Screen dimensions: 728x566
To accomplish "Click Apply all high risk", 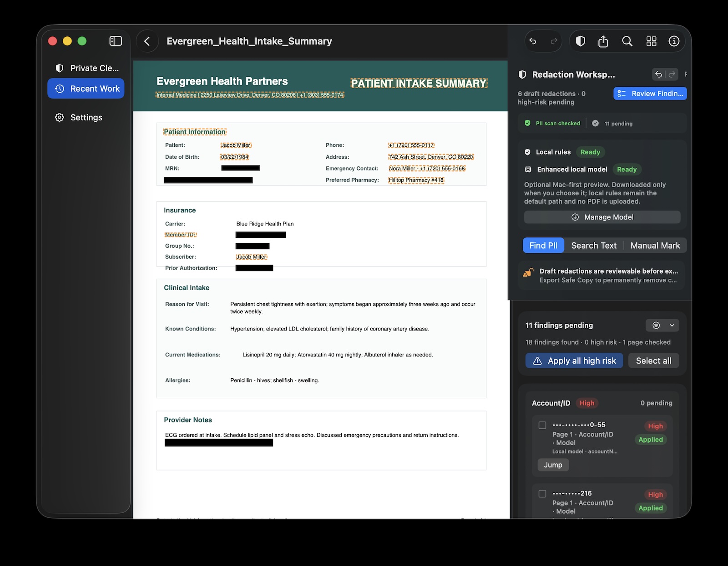I will click(574, 361).
